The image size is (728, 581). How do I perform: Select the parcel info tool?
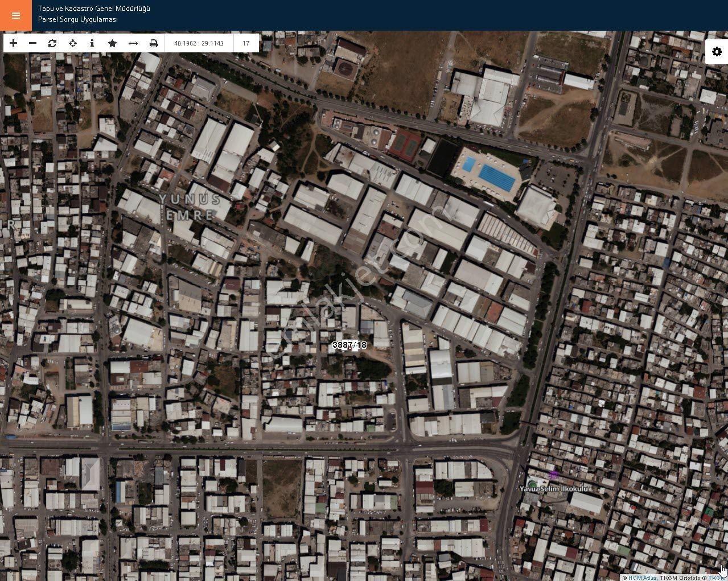(x=92, y=43)
